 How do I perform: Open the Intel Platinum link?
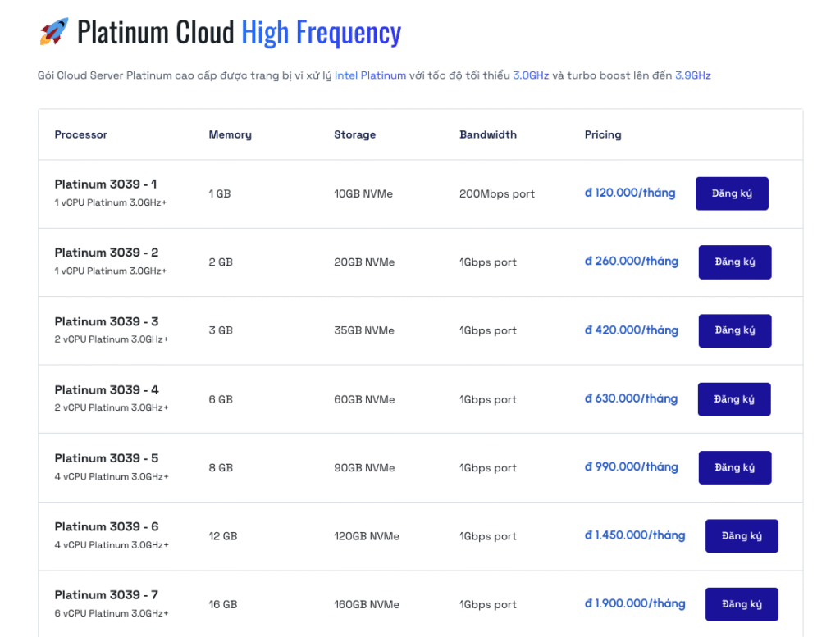click(370, 75)
